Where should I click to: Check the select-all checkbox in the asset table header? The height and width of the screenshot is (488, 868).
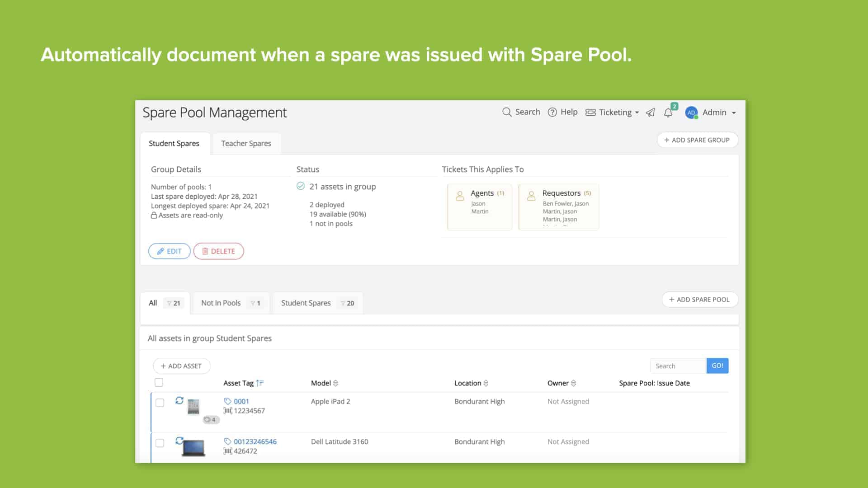point(159,382)
